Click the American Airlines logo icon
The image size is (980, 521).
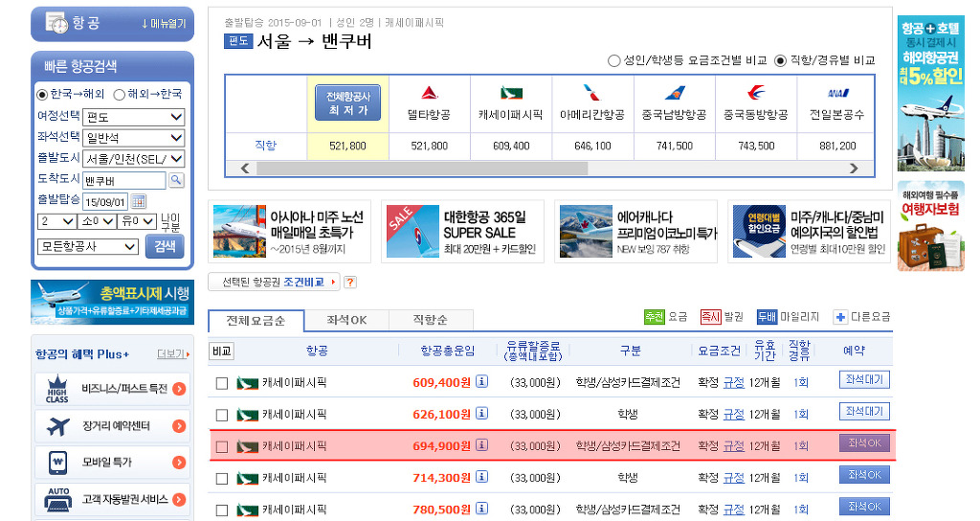pyautogui.click(x=591, y=93)
